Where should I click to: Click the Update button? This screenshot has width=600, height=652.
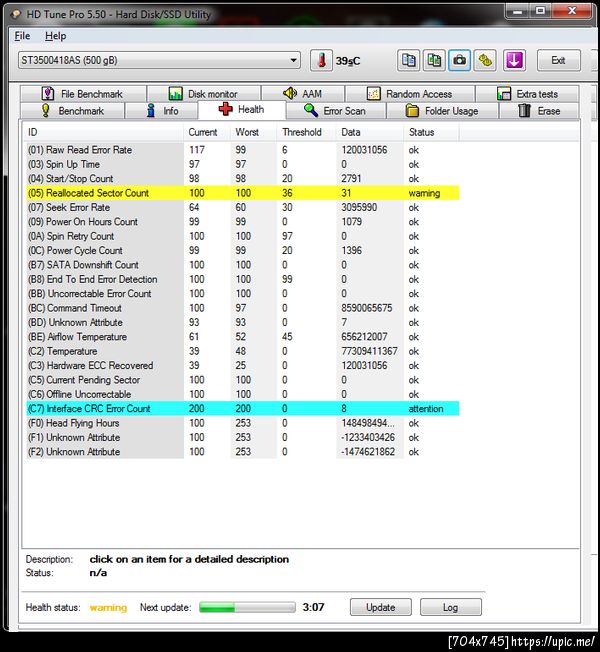(380, 607)
